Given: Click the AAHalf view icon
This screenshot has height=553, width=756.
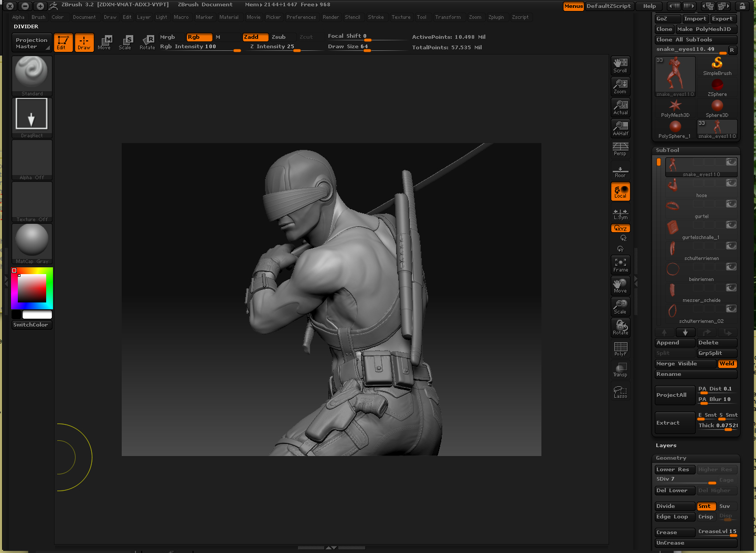Looking at the screenshot, I should (x=620, y=128).
